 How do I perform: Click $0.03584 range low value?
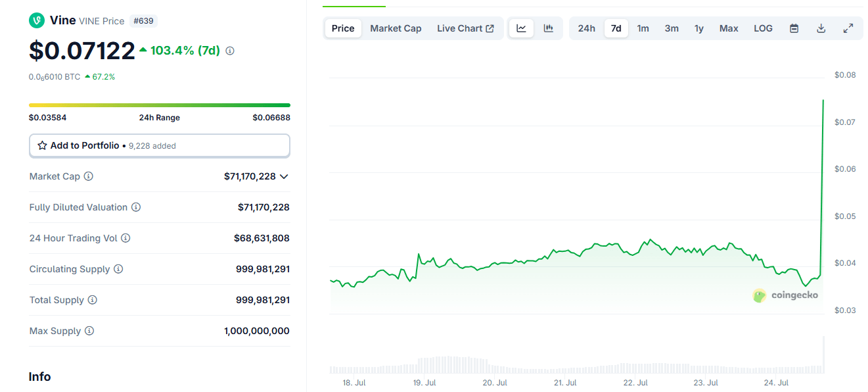point(47,118)
